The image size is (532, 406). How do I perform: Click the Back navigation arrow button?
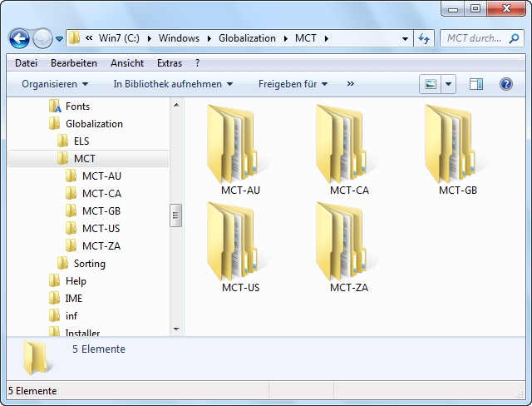(19, 38)
